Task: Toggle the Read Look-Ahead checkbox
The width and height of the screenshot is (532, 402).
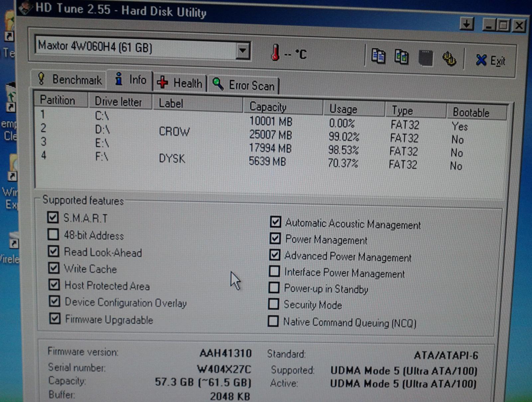Action: click(x=54, y=251)
